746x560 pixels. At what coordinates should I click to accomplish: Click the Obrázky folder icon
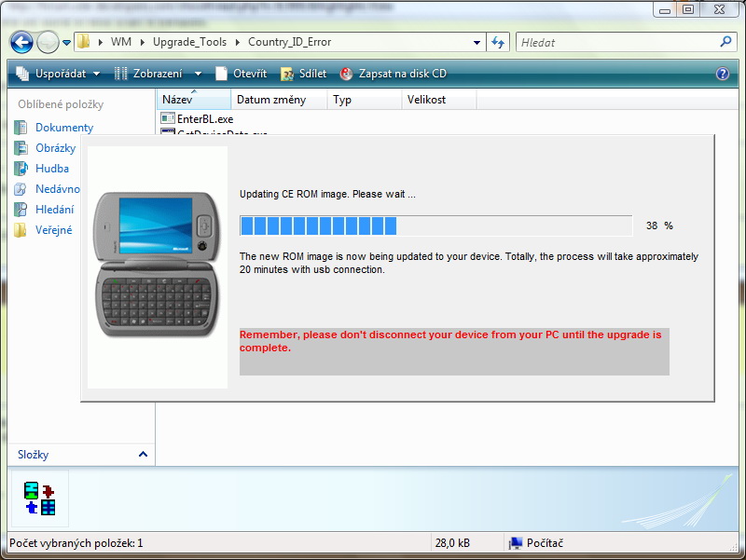pyautogui.click(x=21, y=148)
